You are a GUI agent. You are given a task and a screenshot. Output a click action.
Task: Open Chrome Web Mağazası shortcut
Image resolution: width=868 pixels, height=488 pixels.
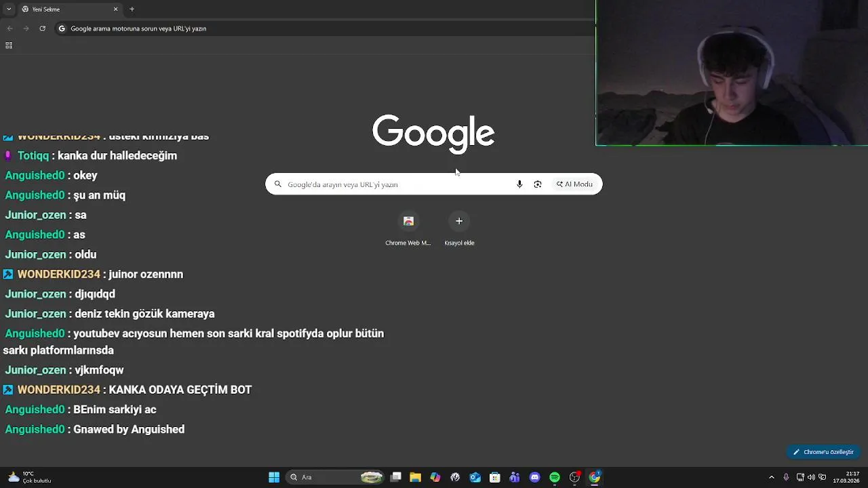(x=408, y=228)
